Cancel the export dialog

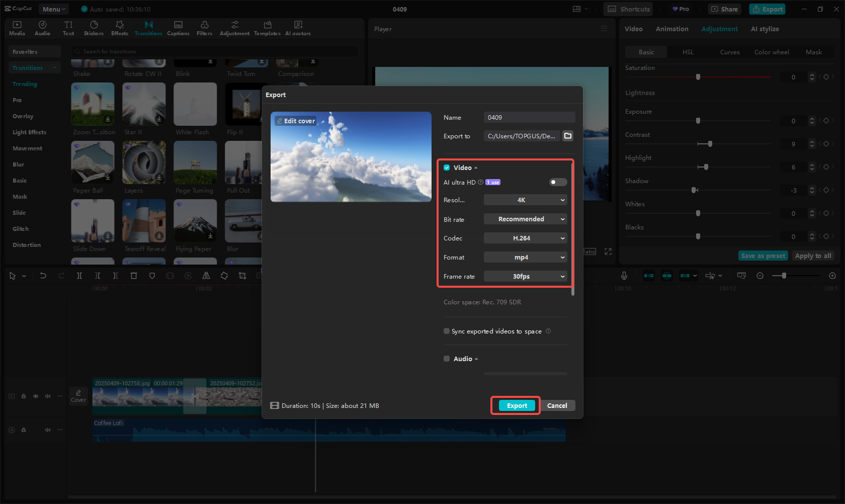[557, 406]
